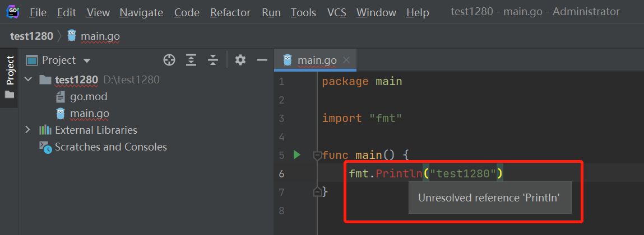Open the Refactor menu
Screen dimensions: 644x235
point(230,13)
